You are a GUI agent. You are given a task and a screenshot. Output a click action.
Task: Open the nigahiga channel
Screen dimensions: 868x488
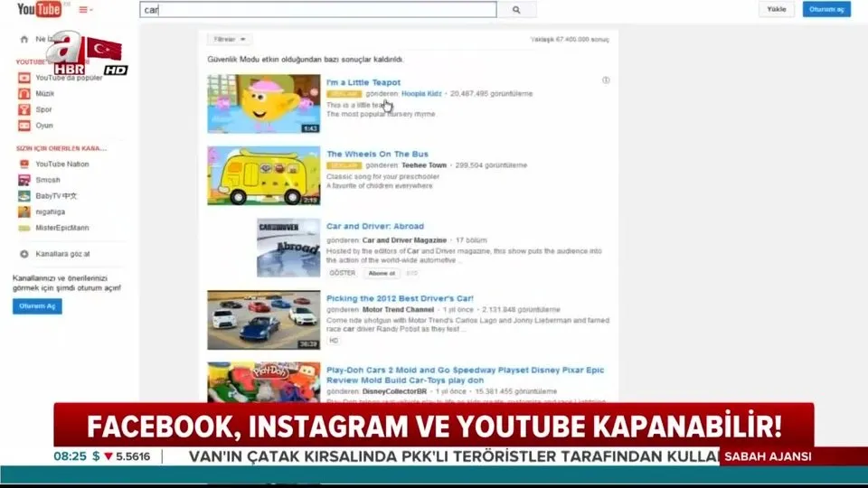[x=51, y=211]
